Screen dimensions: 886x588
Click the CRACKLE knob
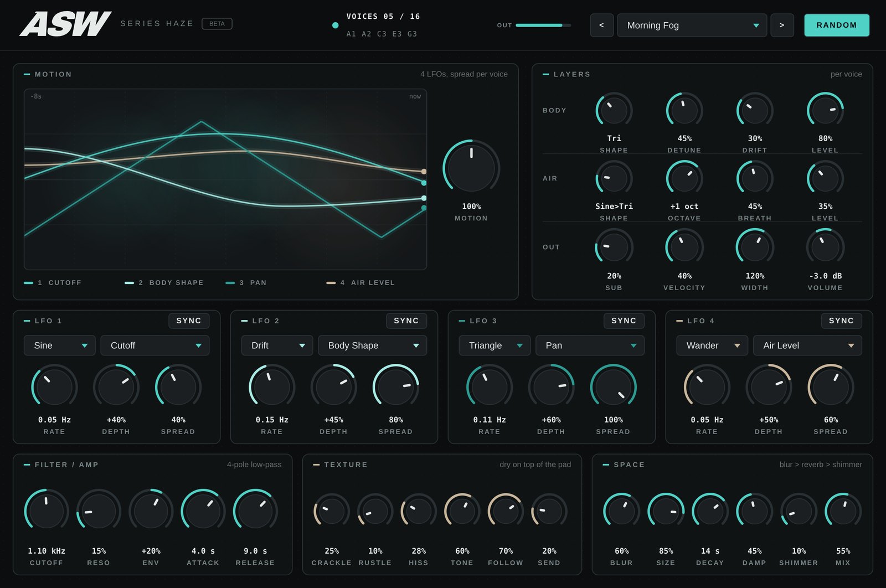[332, 512]
